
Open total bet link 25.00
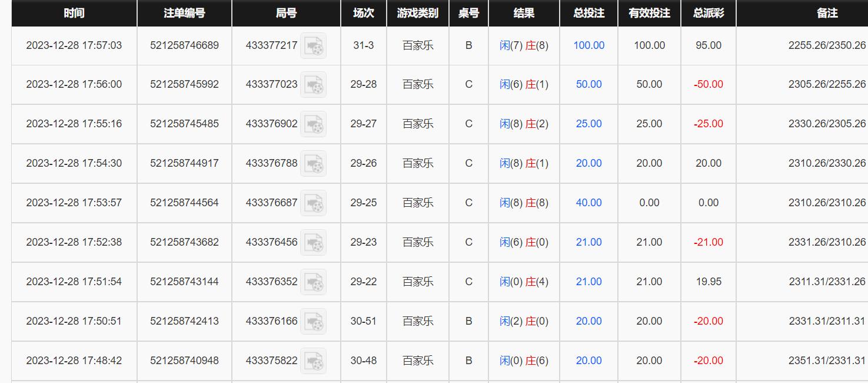tap(588, 124)
